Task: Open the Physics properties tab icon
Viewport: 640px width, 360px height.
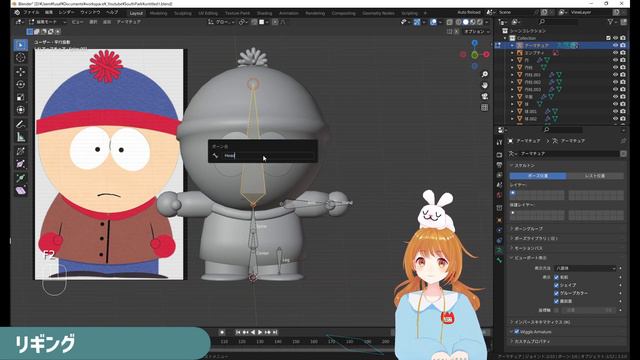Action: coord(499,230)
